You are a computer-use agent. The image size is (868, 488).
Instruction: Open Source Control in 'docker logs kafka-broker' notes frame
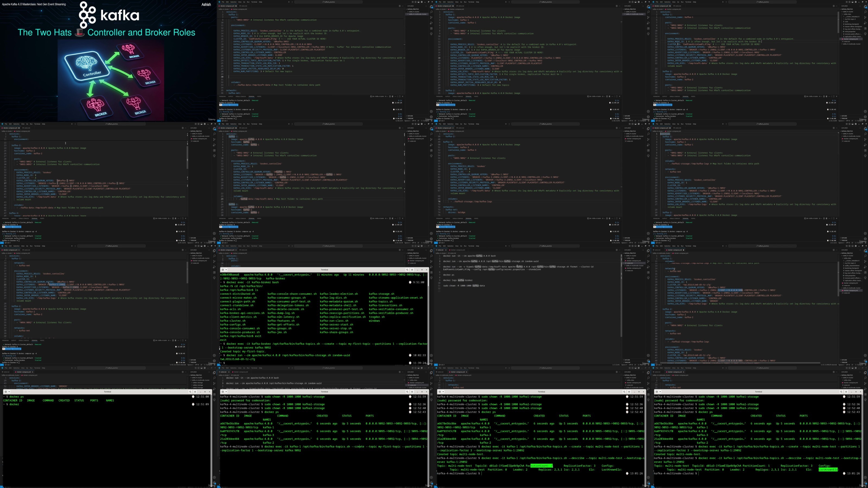click(x=649, y=261)
